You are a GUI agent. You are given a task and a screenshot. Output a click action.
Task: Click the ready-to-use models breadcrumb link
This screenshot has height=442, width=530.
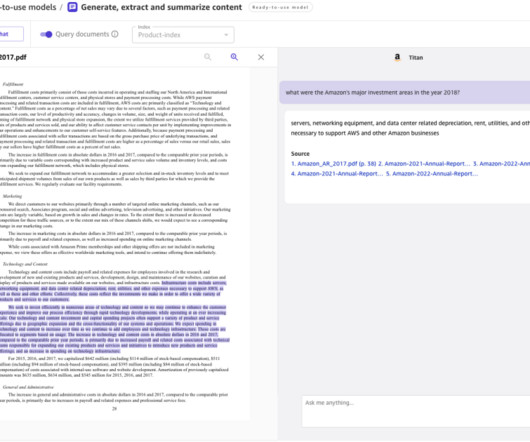[x=28, y=7]
